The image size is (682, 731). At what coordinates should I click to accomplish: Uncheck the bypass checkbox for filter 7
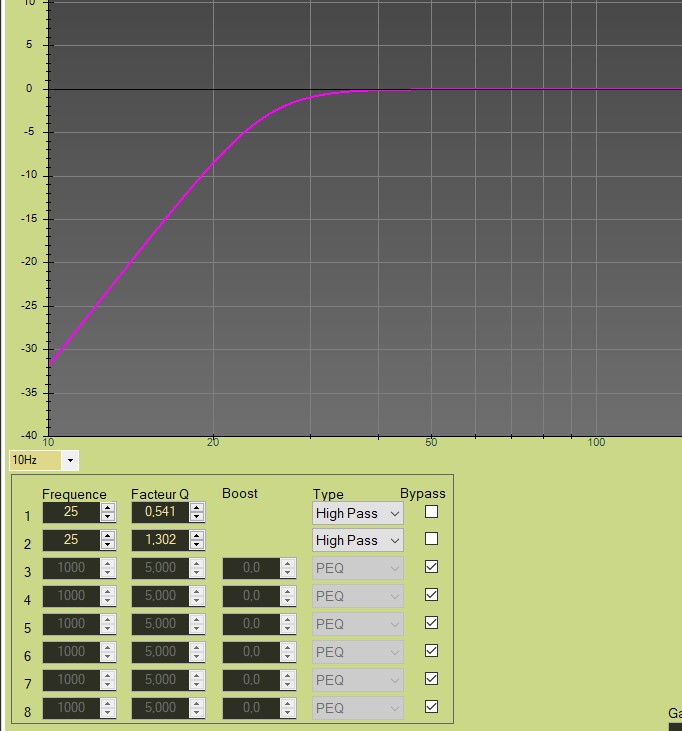[x=432, y=679]
